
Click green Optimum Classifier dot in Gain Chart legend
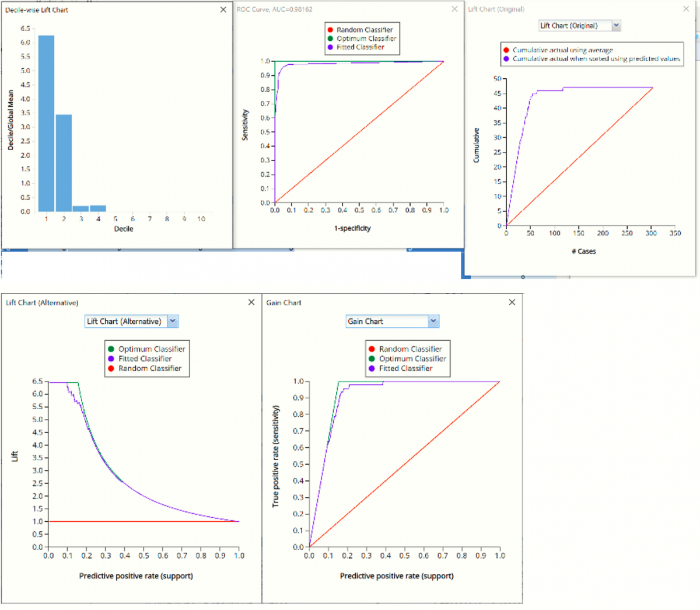pos(372,359)
